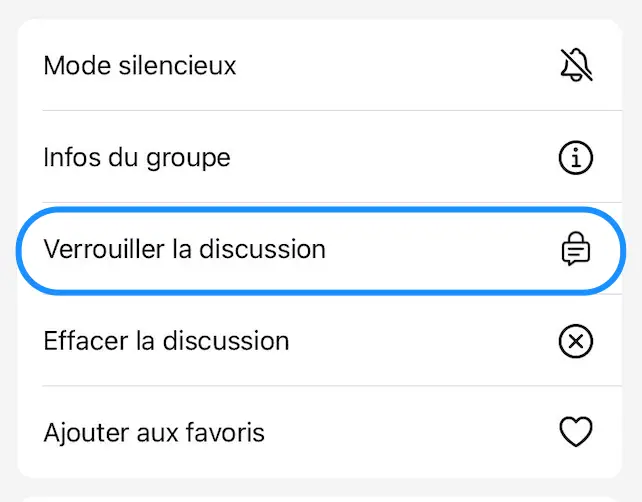Click the word groupe in second row
This screenshot has height=502, width=642.
[x=188, y=160]
